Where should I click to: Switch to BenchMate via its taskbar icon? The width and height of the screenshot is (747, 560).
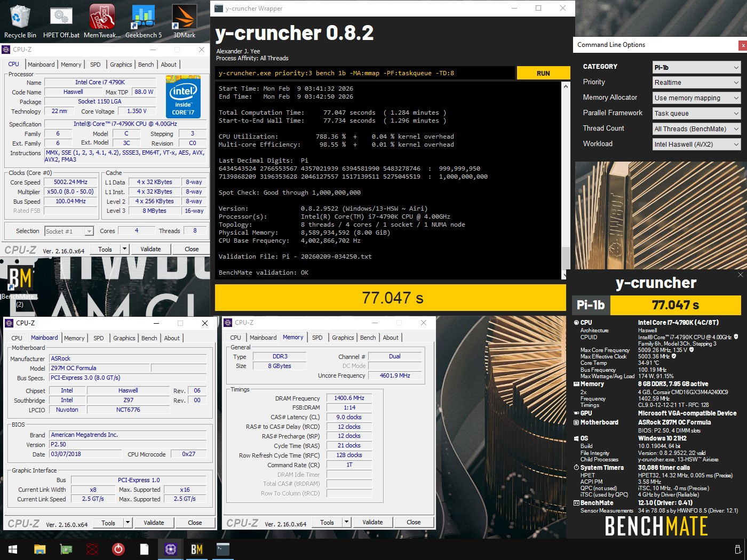pyautogui.click(x=197, y=549)
